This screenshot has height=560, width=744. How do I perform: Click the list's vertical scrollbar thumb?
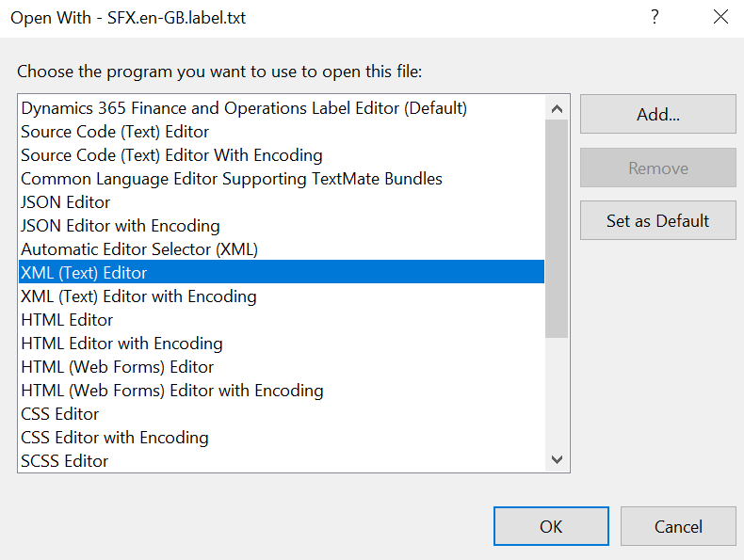point(557,226)
